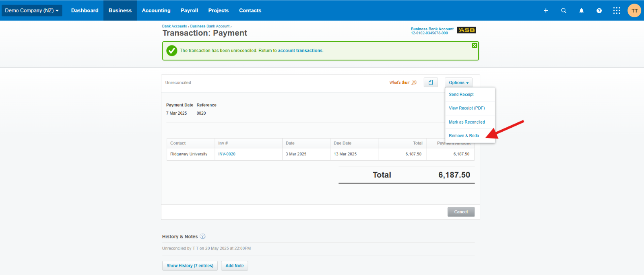This screenshot has height=275, width=644.
Task: Click the ASB bank logo
Action: point(466,30)
